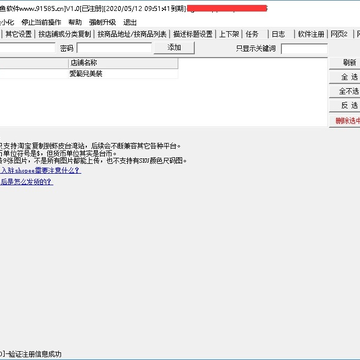
Task: Open the link about joining shopee
Action: pos(40,171)
